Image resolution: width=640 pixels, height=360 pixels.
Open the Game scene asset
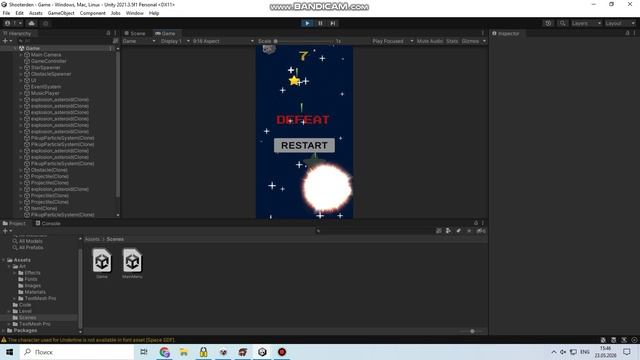[102, 264]
